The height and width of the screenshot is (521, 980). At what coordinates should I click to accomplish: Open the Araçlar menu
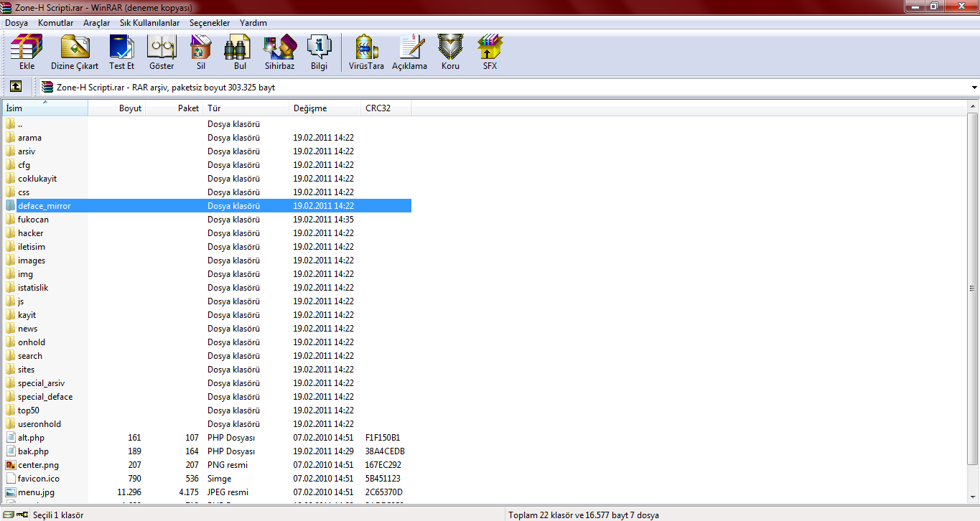pos(97,23)
